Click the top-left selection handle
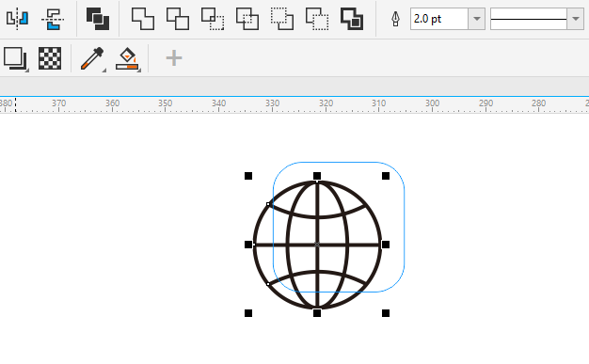 pos(248,176)
